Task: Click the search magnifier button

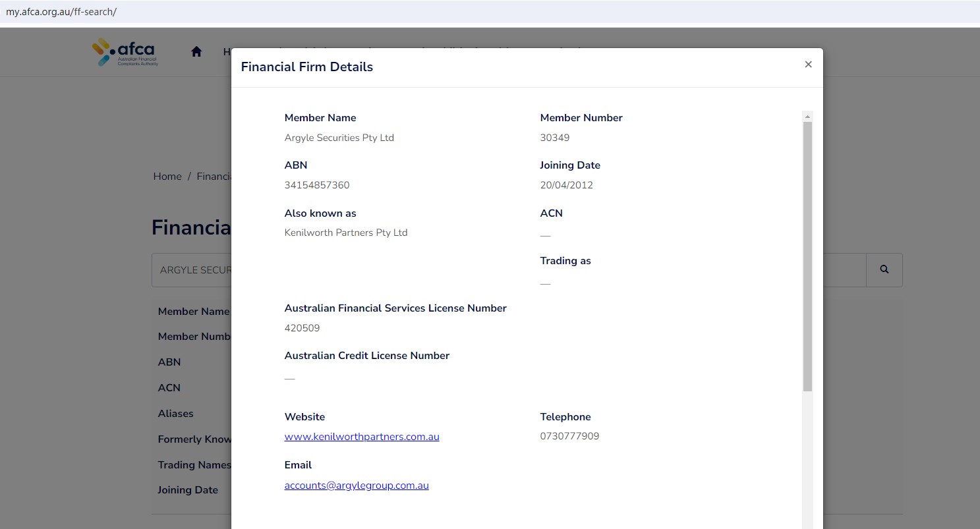Action: click(884, 269)
